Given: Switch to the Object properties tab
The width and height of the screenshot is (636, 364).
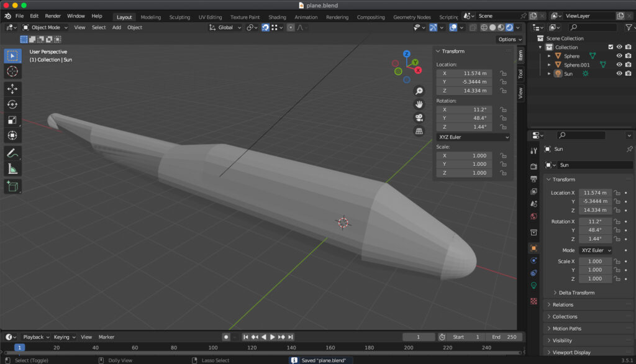Looking at the screenshot, I should pos(533,247).
